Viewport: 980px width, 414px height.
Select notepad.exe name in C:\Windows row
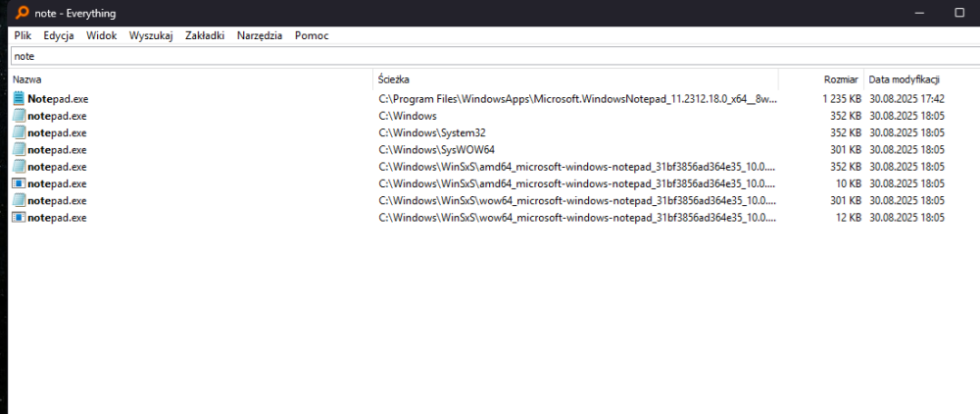pyautogui.click(x=57, y=116)
